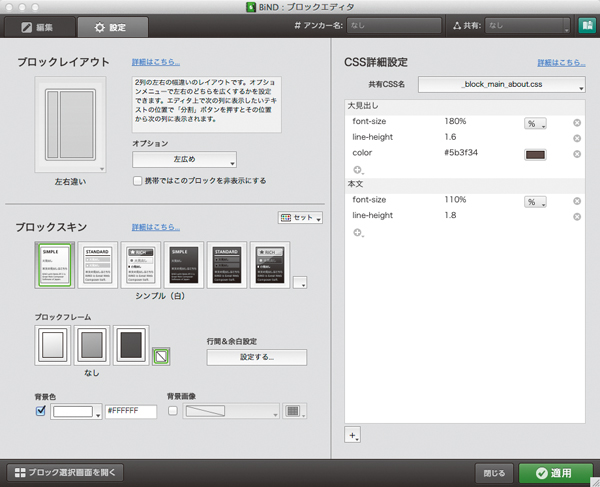600x487 pixels.
Task: Uncheck the 背景色 checkbox
Action: coord(40,410)
